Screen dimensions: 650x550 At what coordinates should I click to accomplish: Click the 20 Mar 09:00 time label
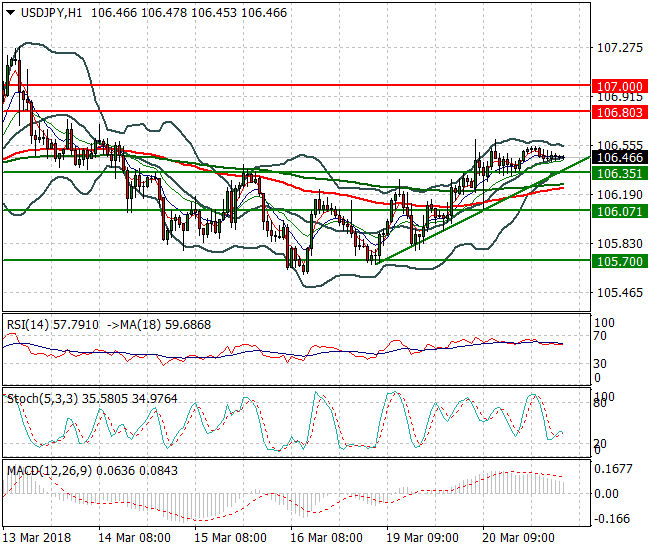pos(518,538)
